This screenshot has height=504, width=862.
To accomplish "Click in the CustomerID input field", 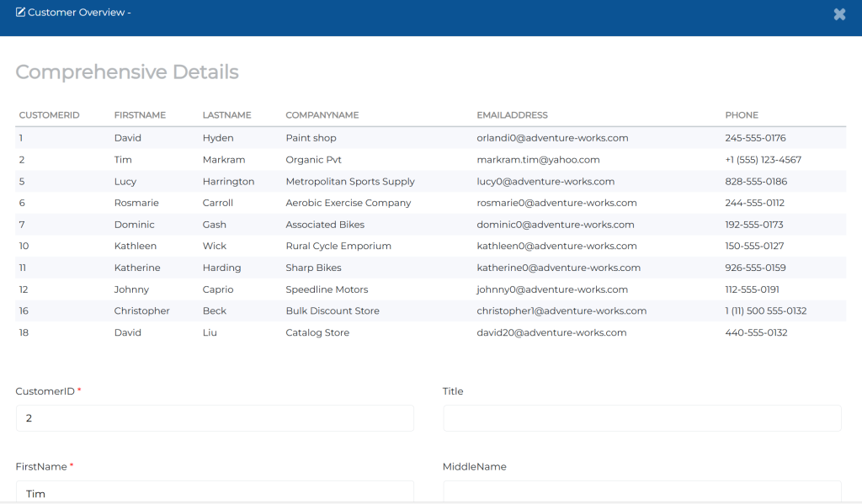I will pos(215,418).
